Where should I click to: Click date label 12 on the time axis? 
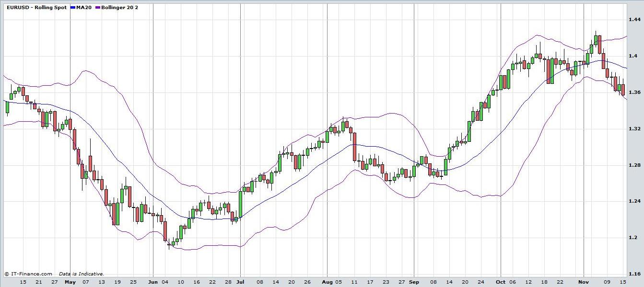(x=528, y=282)
